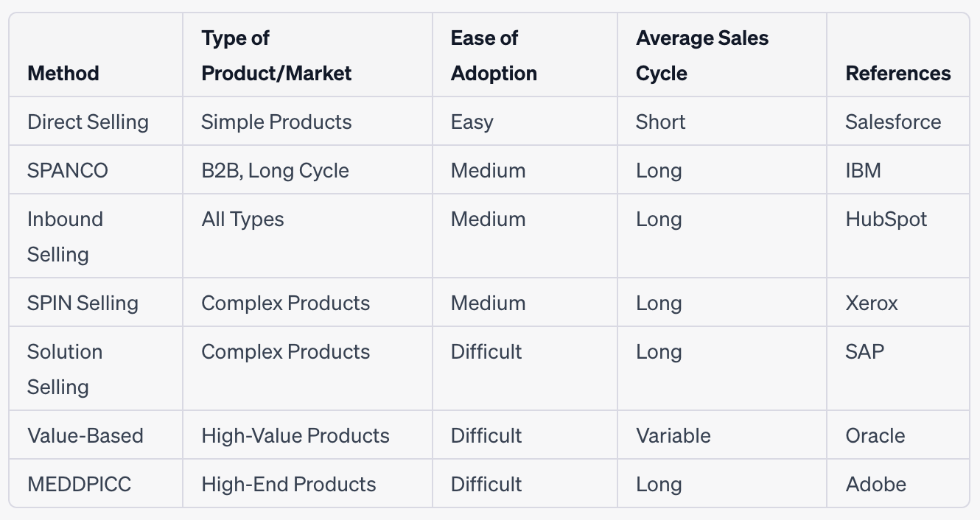980x520 pixels.
Task: Click the Method column header
Action: 63,74
